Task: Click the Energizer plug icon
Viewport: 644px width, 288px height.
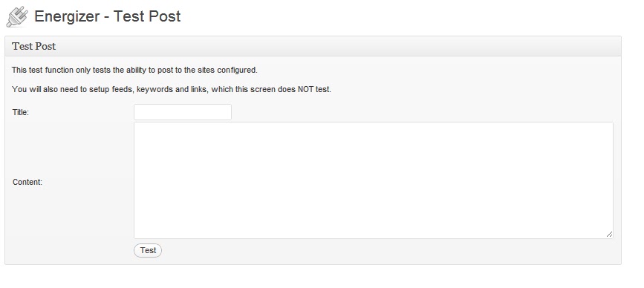Action: 17,17
